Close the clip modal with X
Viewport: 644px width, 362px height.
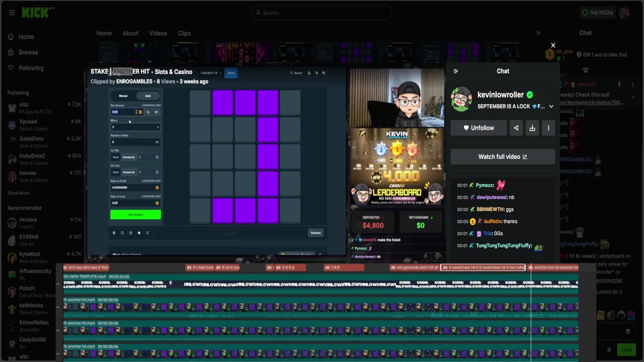click(553, 46)
